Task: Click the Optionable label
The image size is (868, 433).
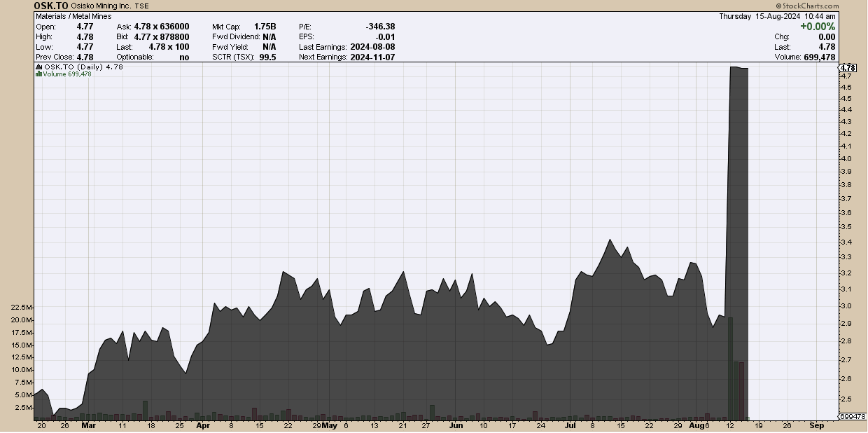Action: [x=136, y=57]
